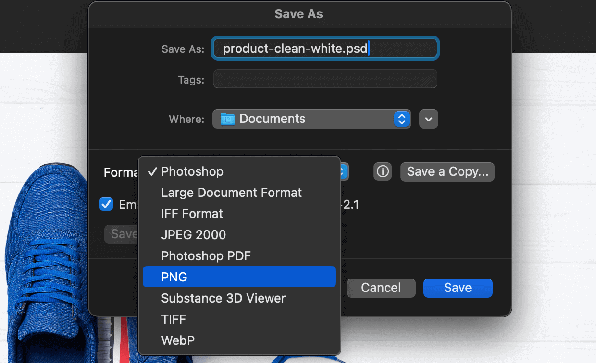
Task: Click the product-clean-white.psd filename field
Action: tap(325, 48)
